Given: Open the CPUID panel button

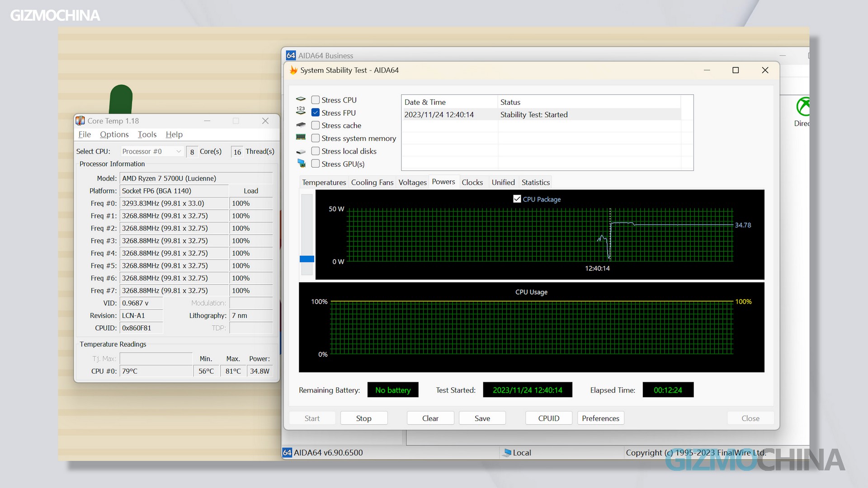Looking at the screenshot, I should click(x=548, y=418).
